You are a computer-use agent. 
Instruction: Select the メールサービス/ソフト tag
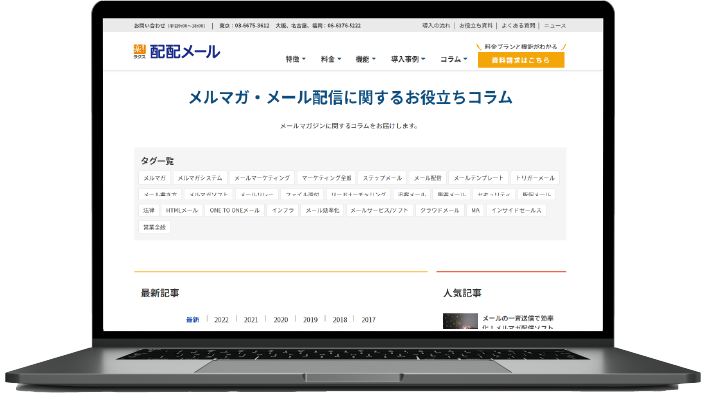click(379, 210)
